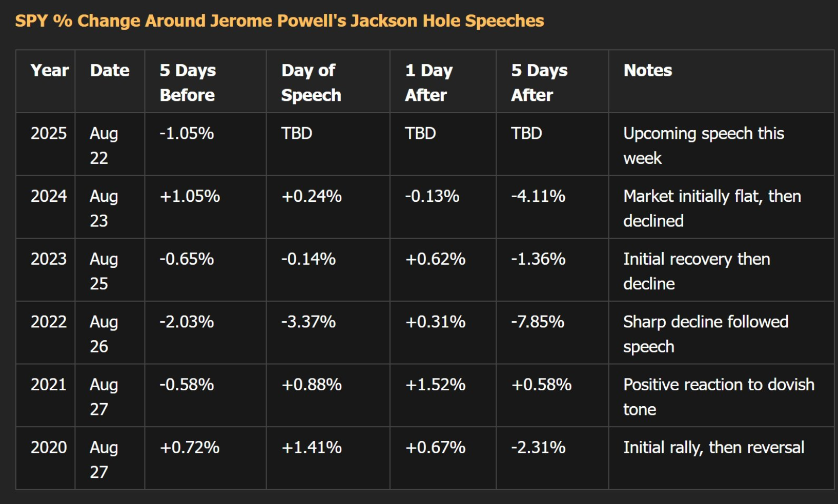
Task: Click the Aug 23 date cell
Action: [x=104, y=208]
